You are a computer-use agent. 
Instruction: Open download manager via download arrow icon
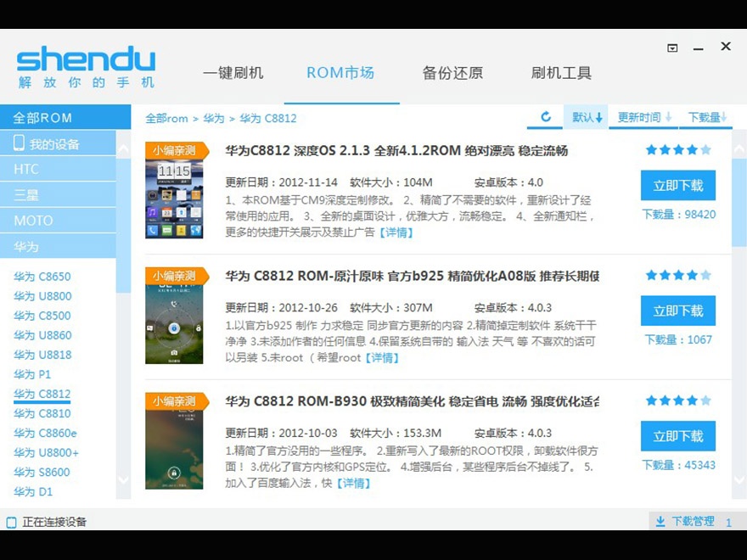[660, 522]
